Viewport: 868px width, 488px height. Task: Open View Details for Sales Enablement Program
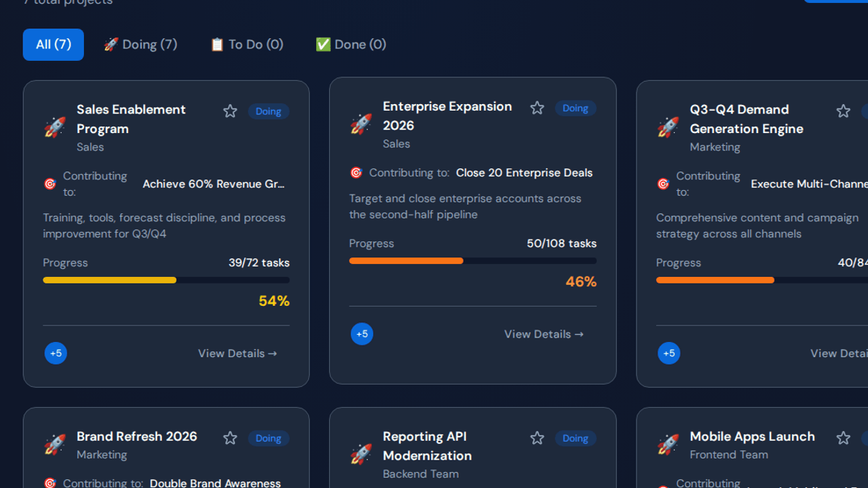(238, 354)
